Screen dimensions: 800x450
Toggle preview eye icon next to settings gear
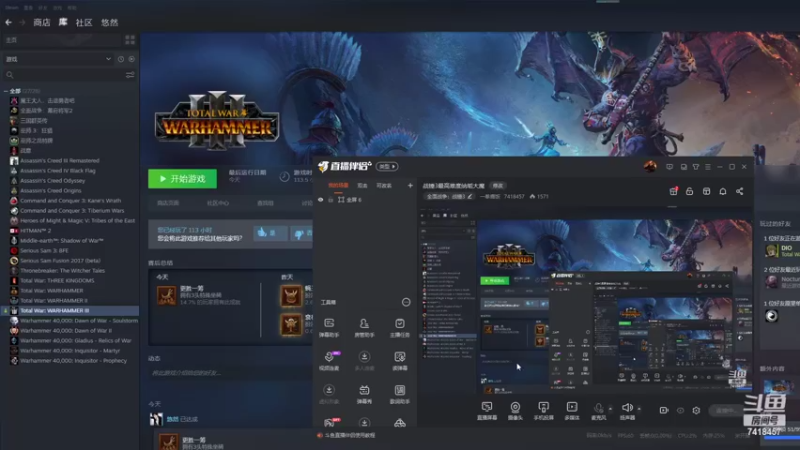pos(680,410)
